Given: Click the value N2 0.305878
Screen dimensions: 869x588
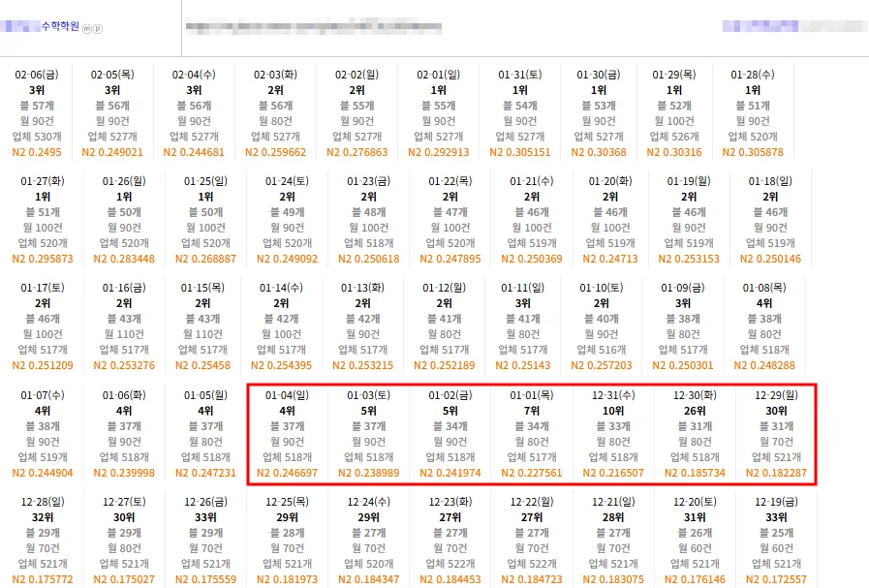Looking at the screenshot, I should point(753,152).
